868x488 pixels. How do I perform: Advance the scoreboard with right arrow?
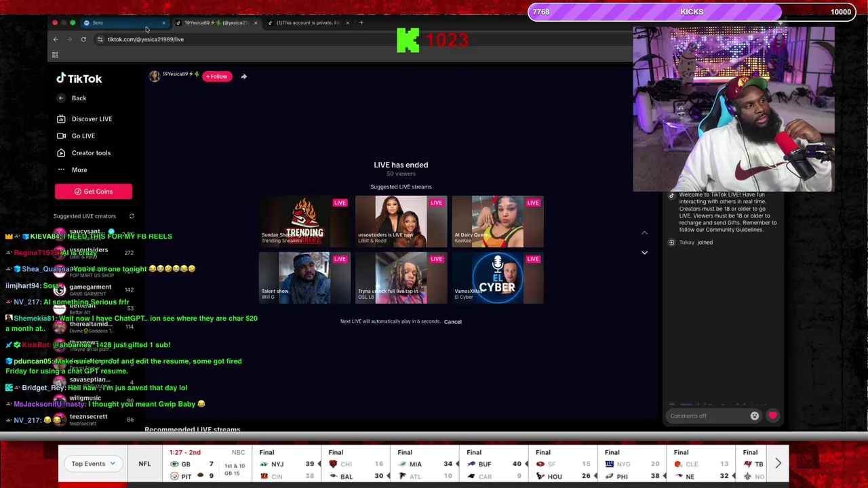coord(778,464)
